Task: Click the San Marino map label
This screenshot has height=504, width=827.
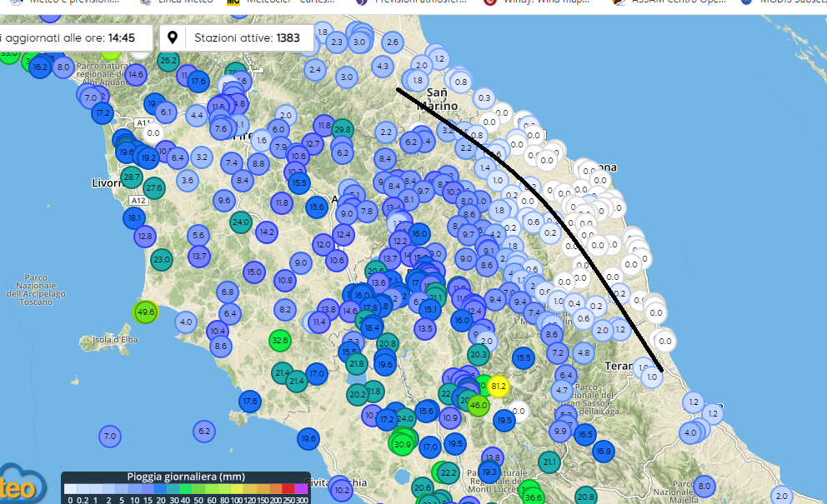Action: [440, 99]
